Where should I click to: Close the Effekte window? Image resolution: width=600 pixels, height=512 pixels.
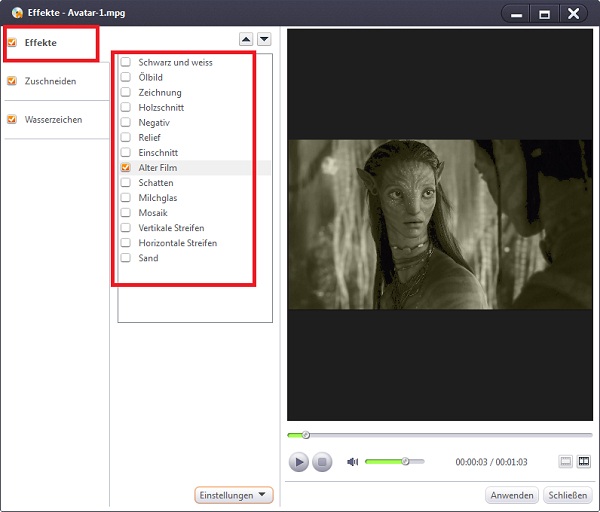[573, 14]
